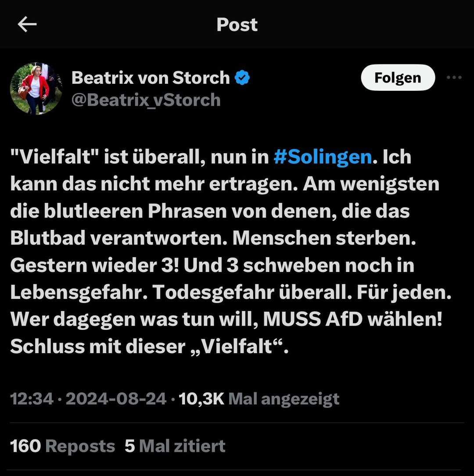The image size is (474, 476).
Task: Click the phrase "Gestern wieder 3!"
Action: (93, 265)
